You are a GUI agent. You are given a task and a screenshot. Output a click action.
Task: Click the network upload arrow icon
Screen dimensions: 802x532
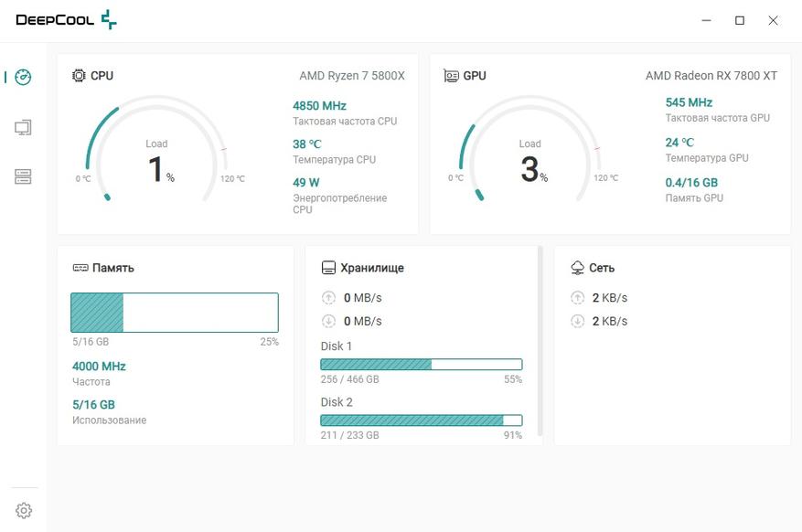click(577, 297)
